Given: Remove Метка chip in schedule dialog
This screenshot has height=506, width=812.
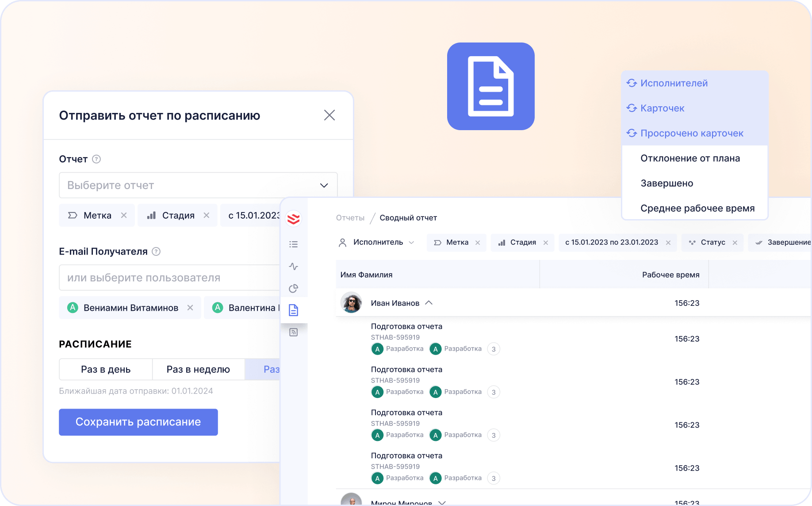Looking at the screenshot, I should [x=124, y=215].
